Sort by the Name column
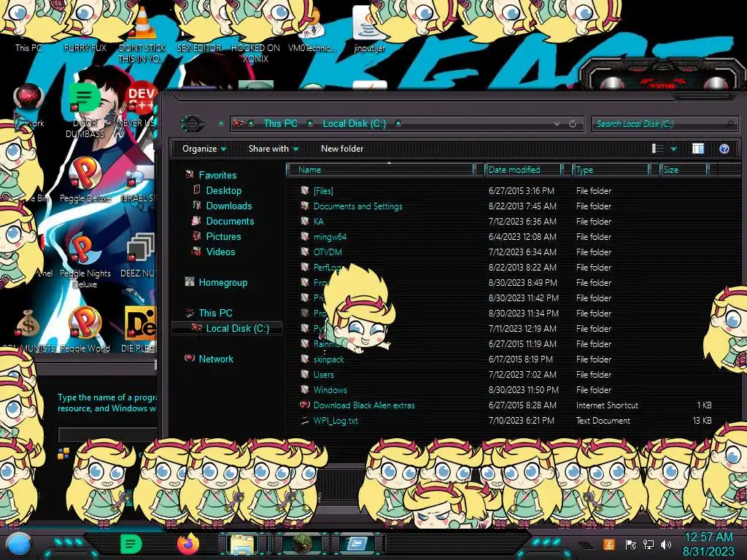 pos(381,170)
